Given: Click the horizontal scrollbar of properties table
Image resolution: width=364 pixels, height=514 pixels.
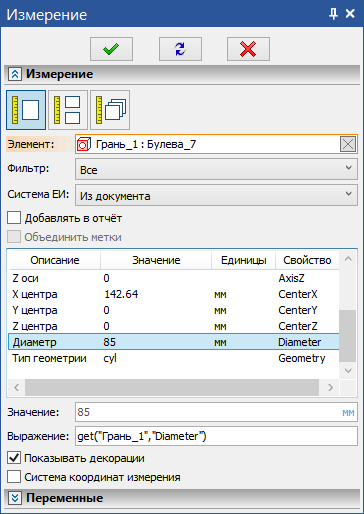Looking at the screenshot, I should coord(172,387).
